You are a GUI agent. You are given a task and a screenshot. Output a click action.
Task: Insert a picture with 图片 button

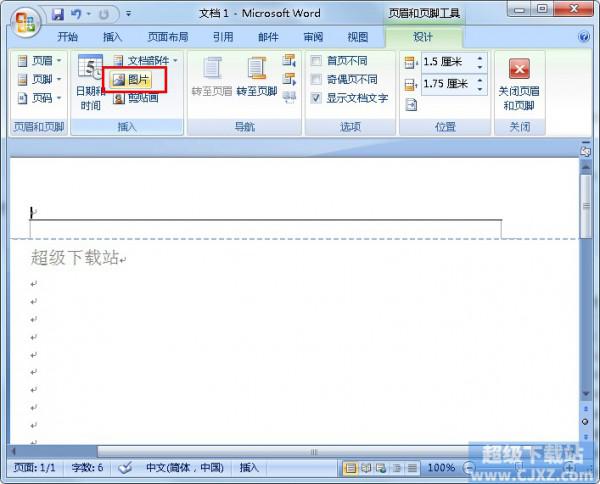131,80
